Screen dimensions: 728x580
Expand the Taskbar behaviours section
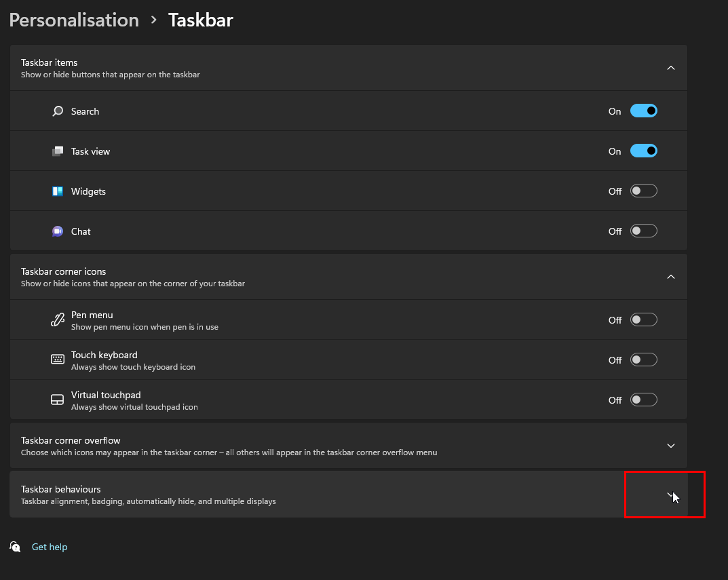[670, 495]
